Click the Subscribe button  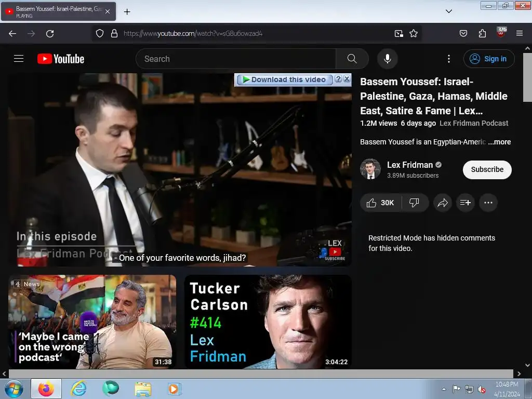coord(487,170)
